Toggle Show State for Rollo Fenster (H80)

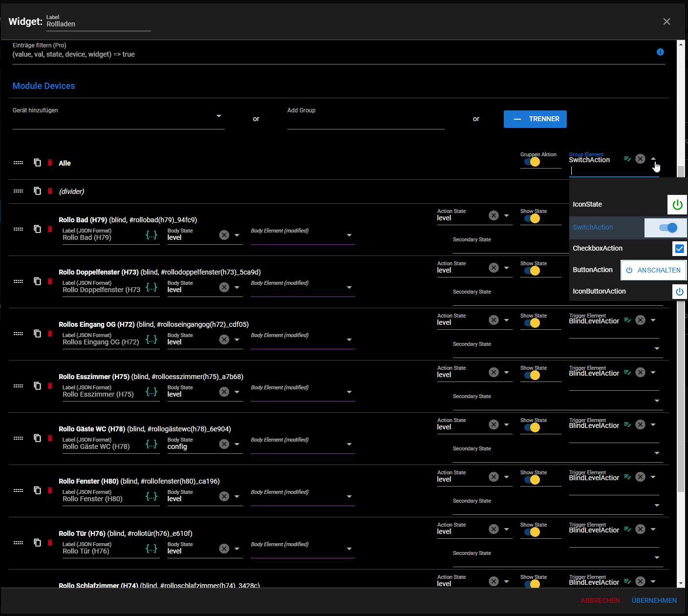(532, 480)
